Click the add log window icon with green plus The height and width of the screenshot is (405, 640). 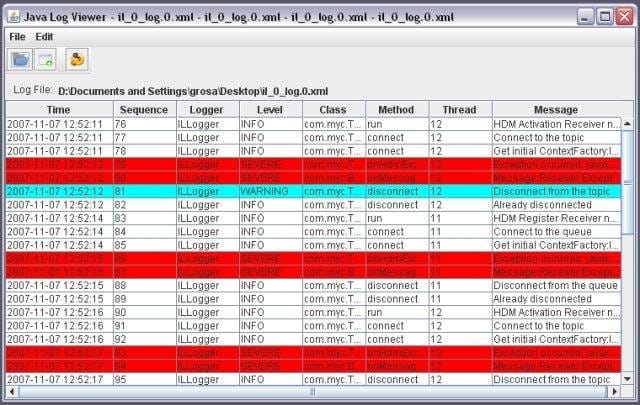click(x=45, y=60)
